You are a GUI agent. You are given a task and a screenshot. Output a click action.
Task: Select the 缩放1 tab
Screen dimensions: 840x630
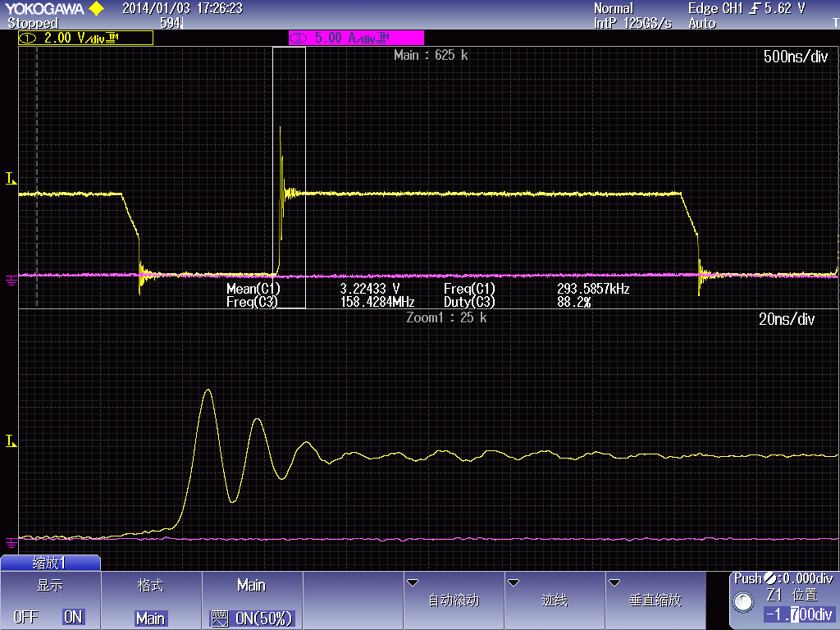[x=50, y=563]
